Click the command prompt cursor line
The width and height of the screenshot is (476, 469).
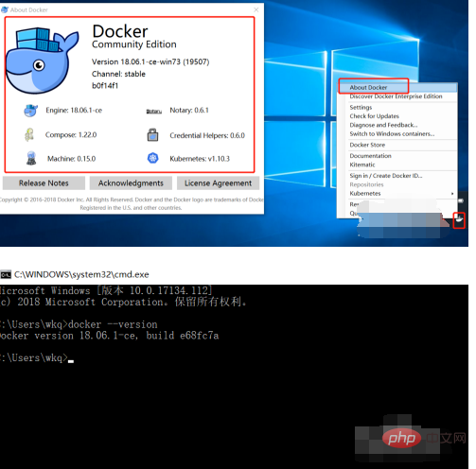(x=37, y=358)
